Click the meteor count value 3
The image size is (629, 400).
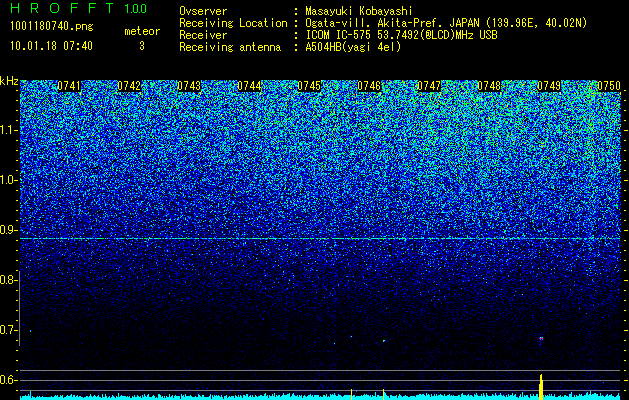pyautogui.click(x=142, y=46)
